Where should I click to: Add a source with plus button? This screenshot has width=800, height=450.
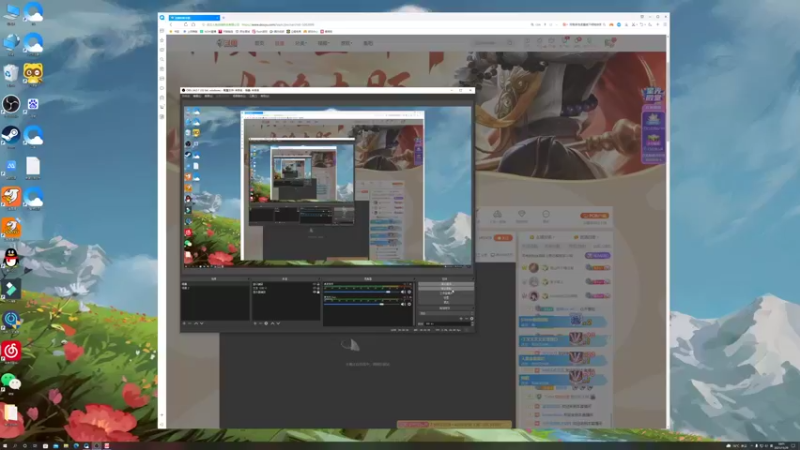coord(255,323)
